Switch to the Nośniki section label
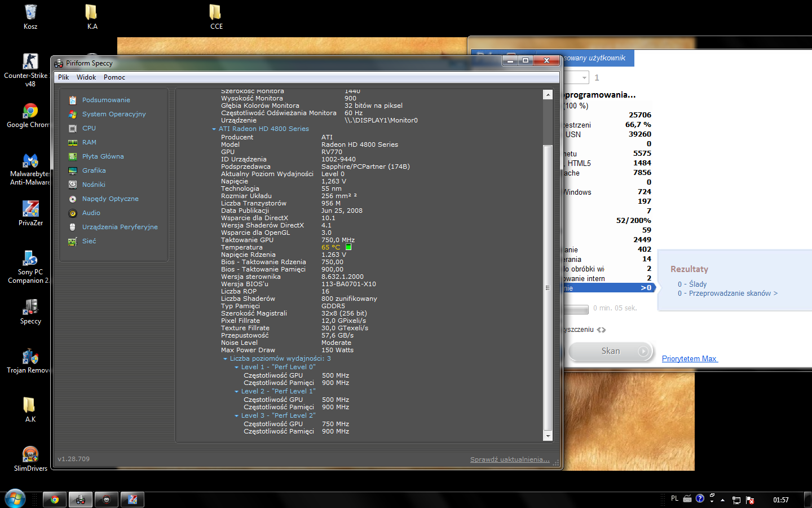Viewport: 812px width, 508px height. 94,185
